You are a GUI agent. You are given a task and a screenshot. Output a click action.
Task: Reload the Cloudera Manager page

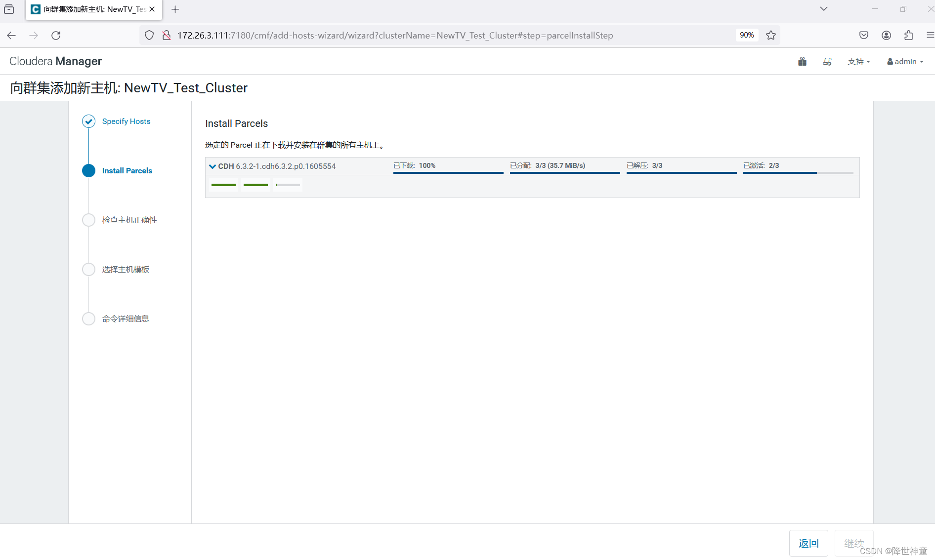56,35
